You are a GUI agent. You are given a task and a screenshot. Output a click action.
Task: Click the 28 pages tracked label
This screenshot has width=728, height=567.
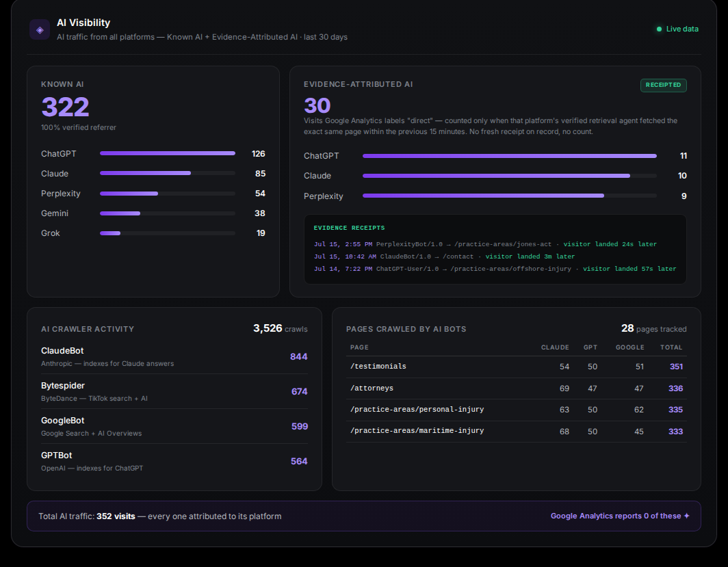pyautogui.click(x=653, y=328)
